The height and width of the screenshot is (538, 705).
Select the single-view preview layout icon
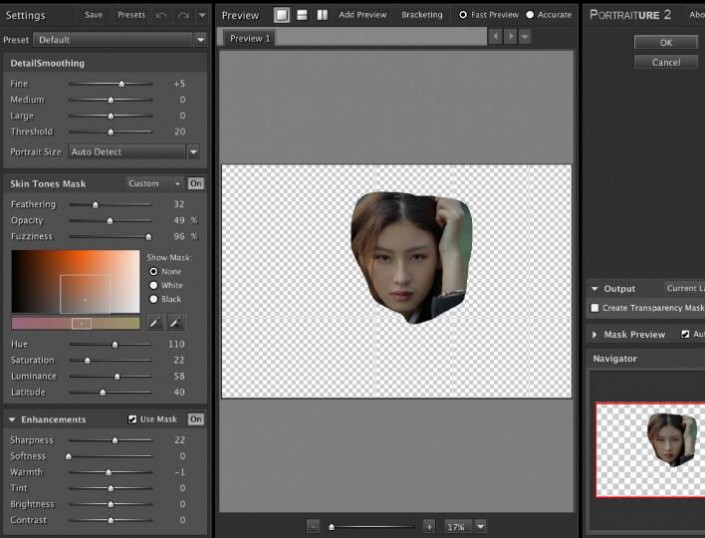pyautogui.click(x=283, y=15)
